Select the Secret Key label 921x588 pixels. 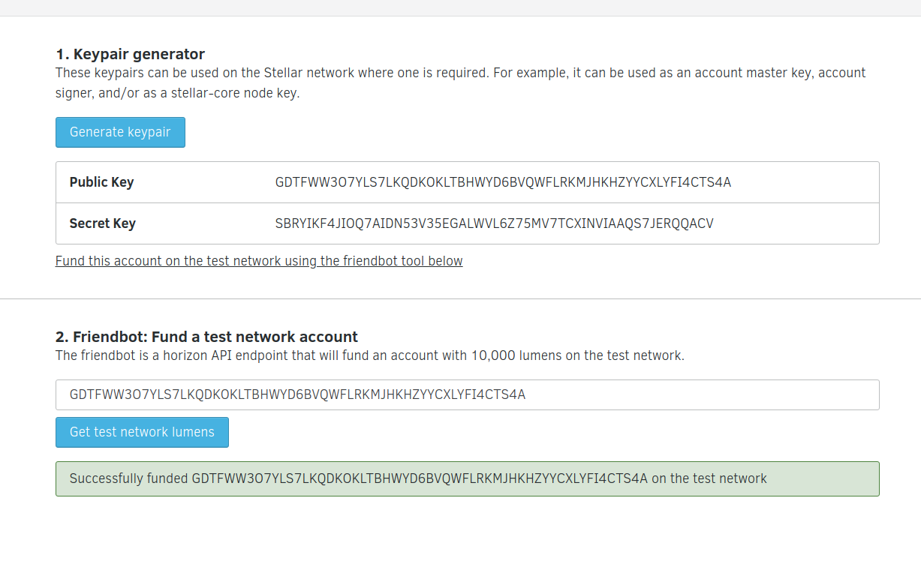pyautogui.click(x=102, y=223)
